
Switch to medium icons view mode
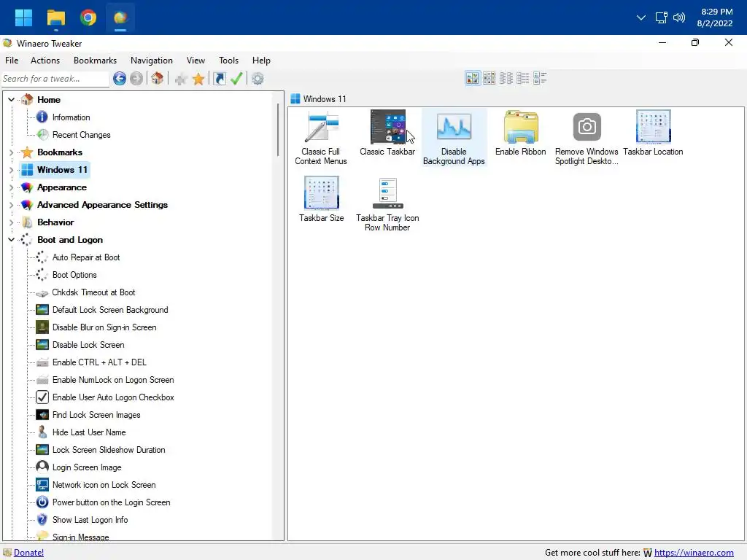tap(489, 78)
